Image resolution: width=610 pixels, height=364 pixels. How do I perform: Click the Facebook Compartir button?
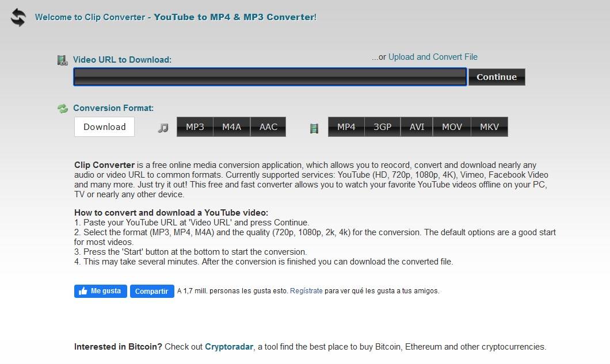pos(152,292)
